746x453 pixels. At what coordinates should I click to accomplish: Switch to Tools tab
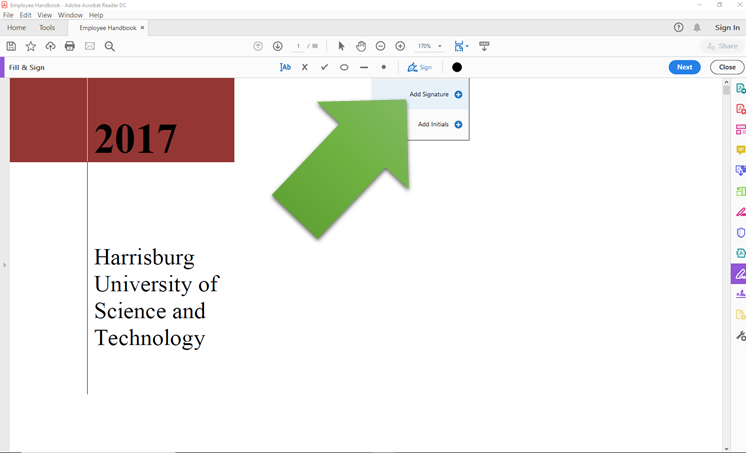click(x=47, y=28)
